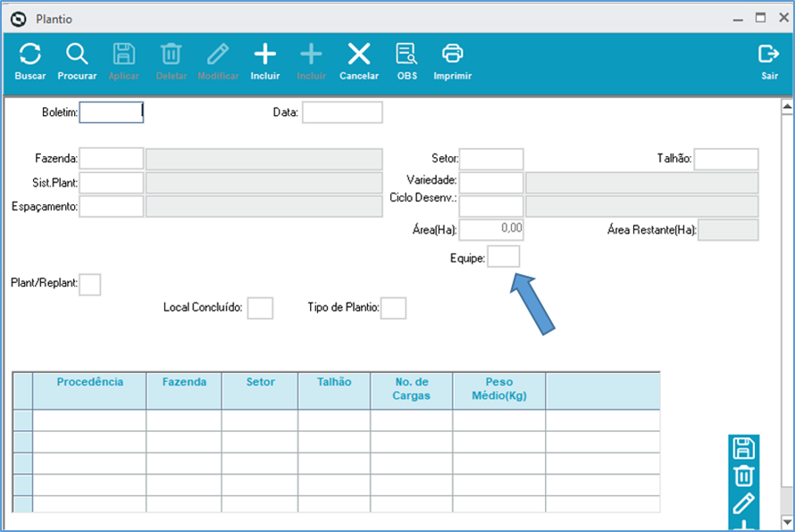Maximize the Plantio window

point(760,18)
